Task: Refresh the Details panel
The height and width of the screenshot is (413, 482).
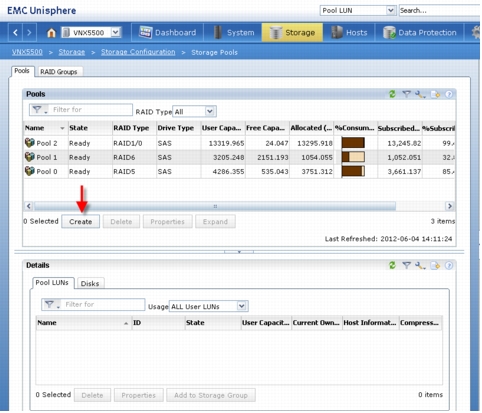Action: pyautogui.click(x=392, y=265)
